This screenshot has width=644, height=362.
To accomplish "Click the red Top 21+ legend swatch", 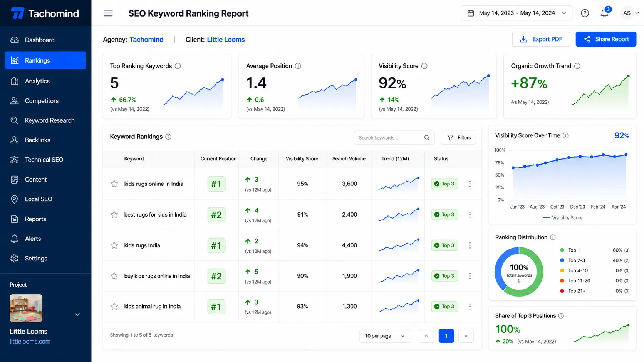I will click(562, 291).
